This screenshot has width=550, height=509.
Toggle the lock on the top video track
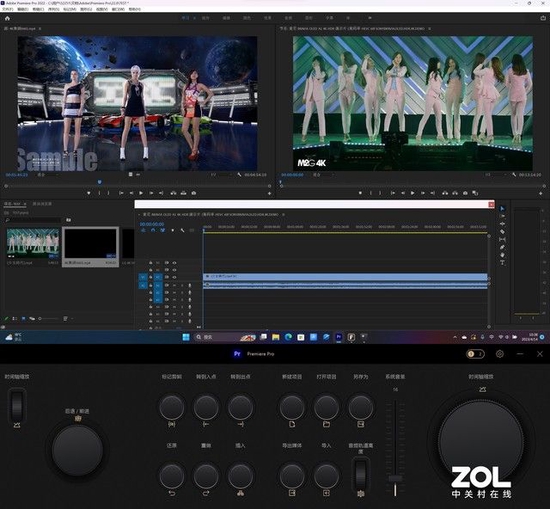[x=151, y=262]
